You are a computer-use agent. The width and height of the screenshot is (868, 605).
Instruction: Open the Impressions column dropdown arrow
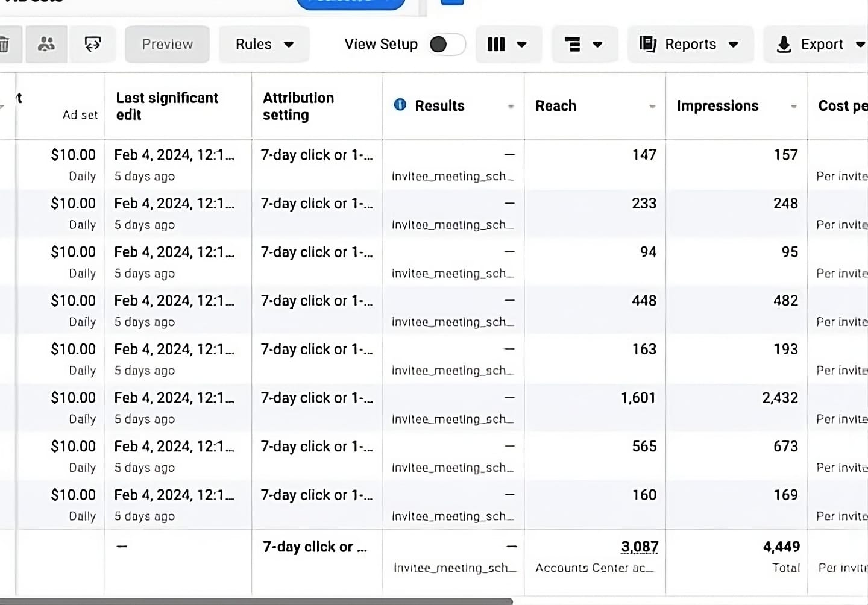pos(794,107)
